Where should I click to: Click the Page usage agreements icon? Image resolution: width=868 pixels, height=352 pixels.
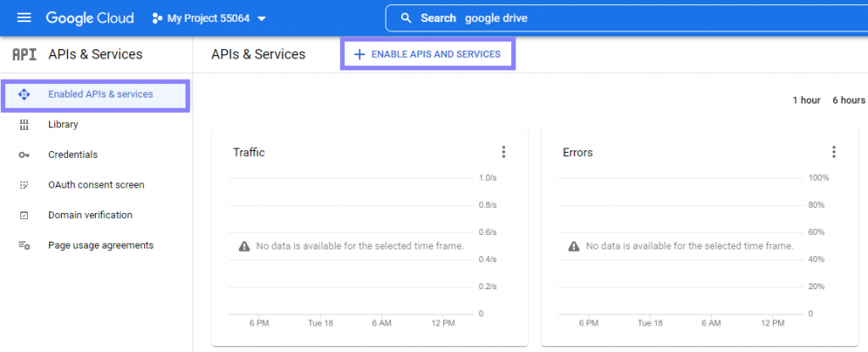24,245
